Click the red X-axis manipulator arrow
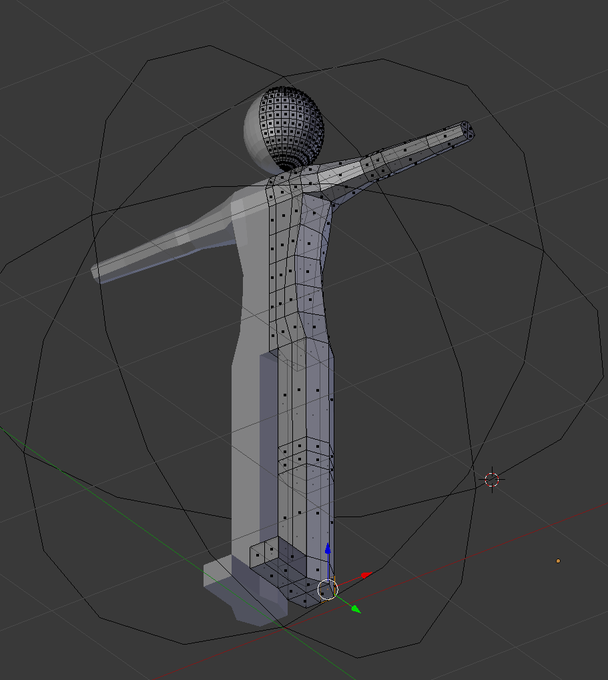Screen dimensions: 608x680 [366, 575]
